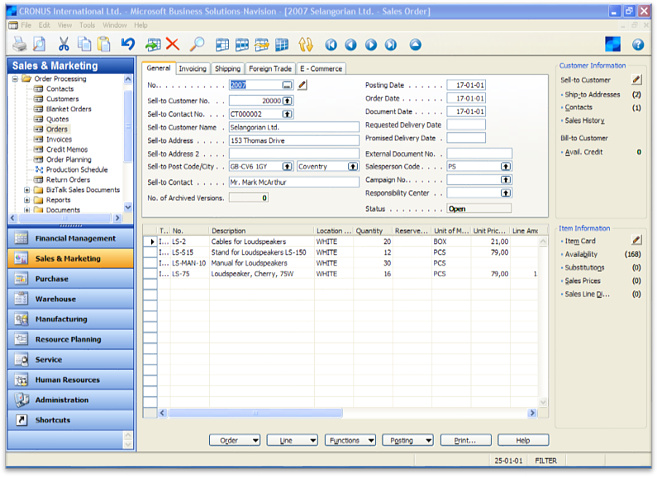Switch to the Shipping tab
Screen dimensions: 657x477
(x=228, y=69)
